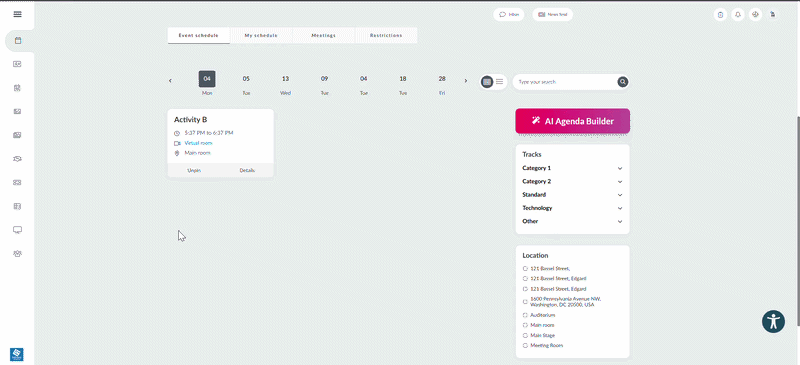Click the people group icon in the sidebar

(17, 253)
